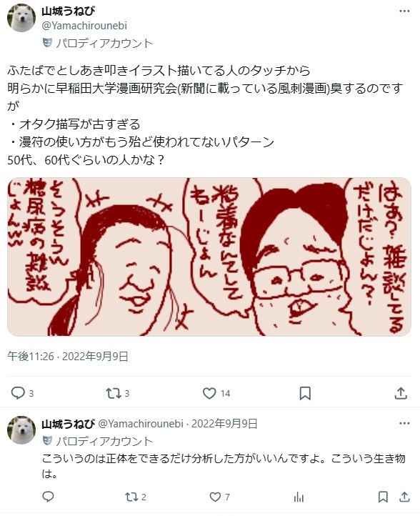Bookmark the reply tweet

point(383,497)
